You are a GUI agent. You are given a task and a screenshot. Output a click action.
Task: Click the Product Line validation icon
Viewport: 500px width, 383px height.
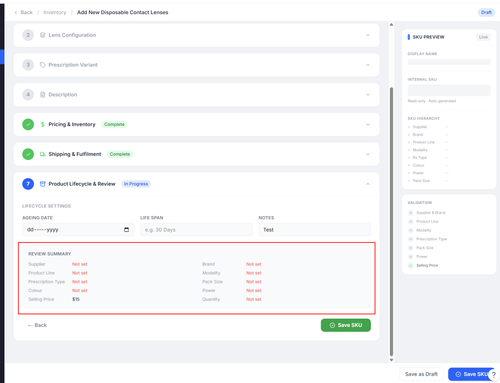411,222
